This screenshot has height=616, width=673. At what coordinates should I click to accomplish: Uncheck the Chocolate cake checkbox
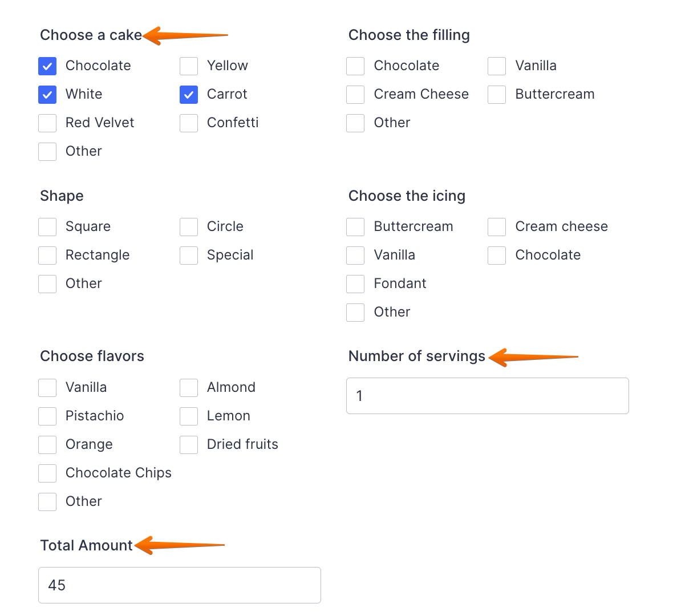click(47, 66)
